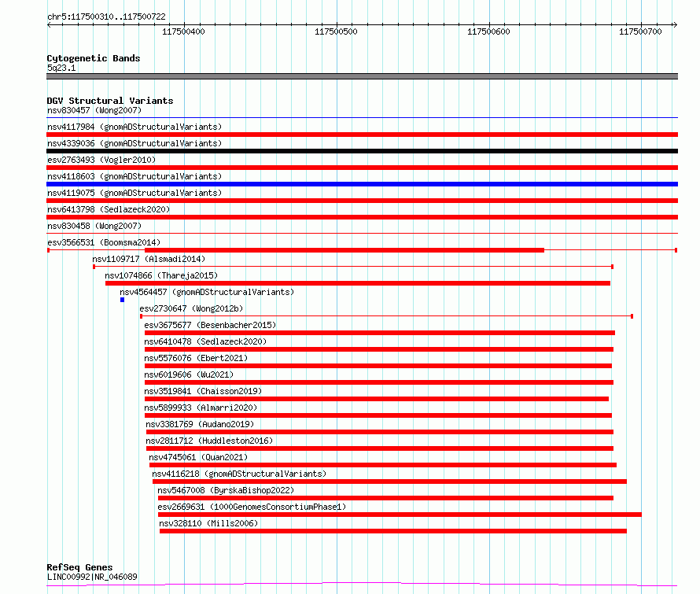Select the gray 5q23.1 band bar
This screenshot has width=700, height=594.
tap(362, 76)
